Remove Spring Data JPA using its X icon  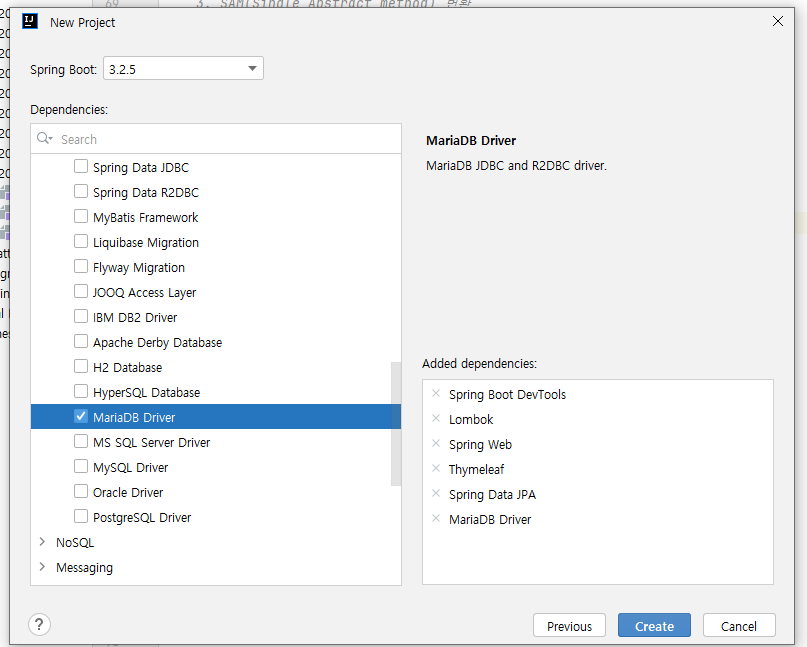coord(436,494)
